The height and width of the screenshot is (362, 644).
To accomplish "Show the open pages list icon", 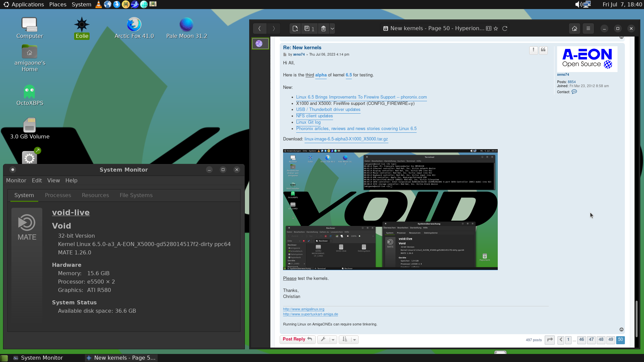I will (x=309, y=28).
